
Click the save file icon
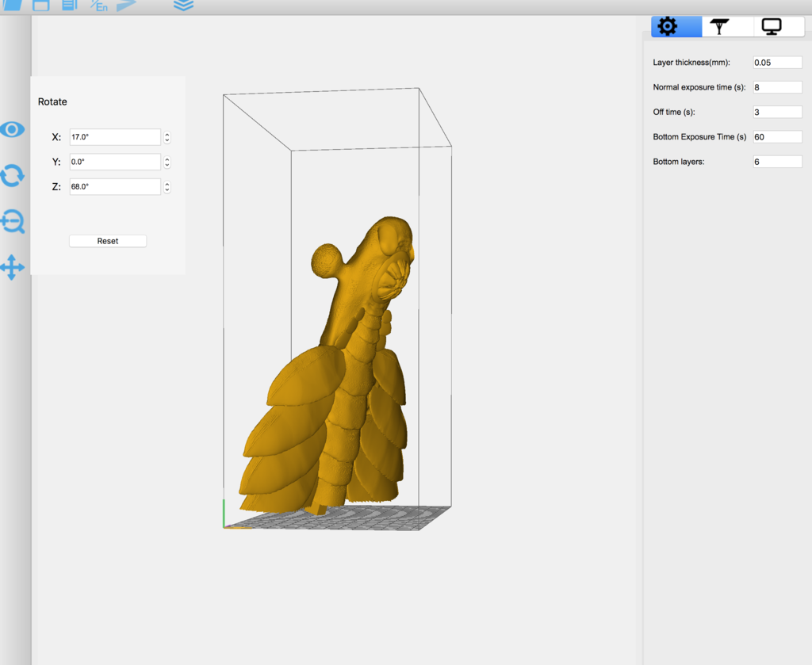coord(41,6)
